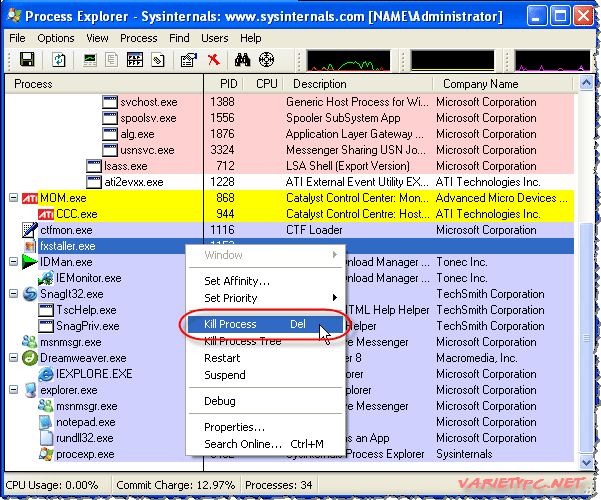601x500 pixels.
Task: Open the Properties toolbar icon
Action: (x=189, y=60)
